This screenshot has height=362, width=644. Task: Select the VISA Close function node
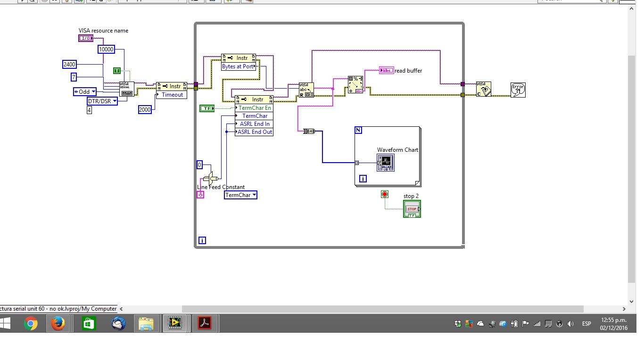point(484,90)
